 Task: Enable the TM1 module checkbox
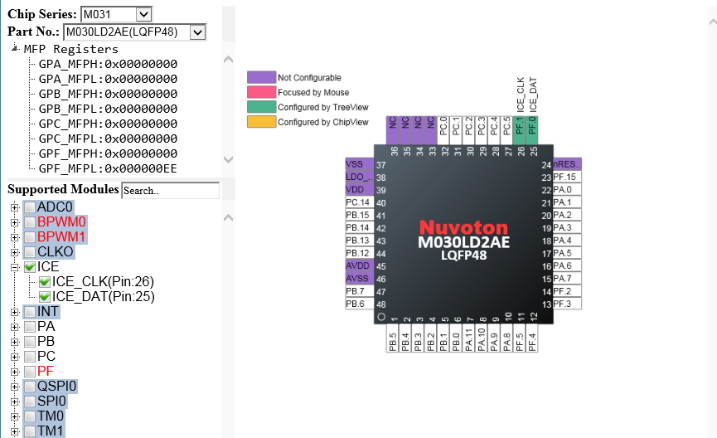point(30,431)
